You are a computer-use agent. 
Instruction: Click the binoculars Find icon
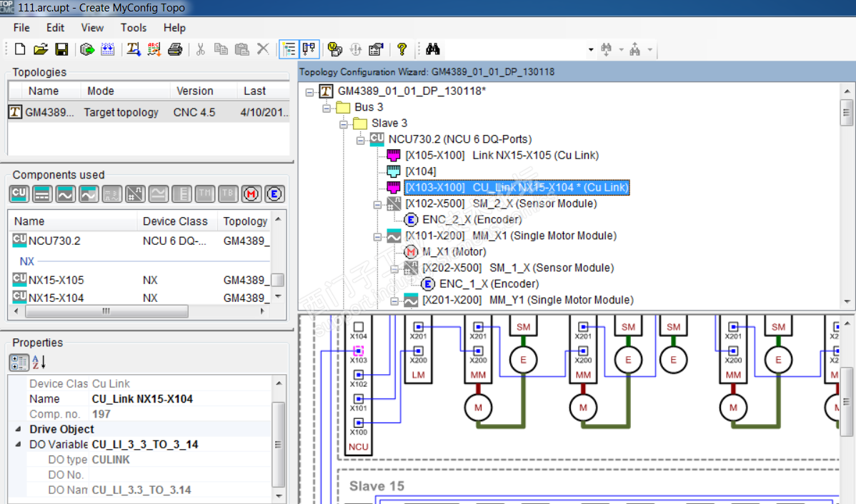tap(432, 49)
